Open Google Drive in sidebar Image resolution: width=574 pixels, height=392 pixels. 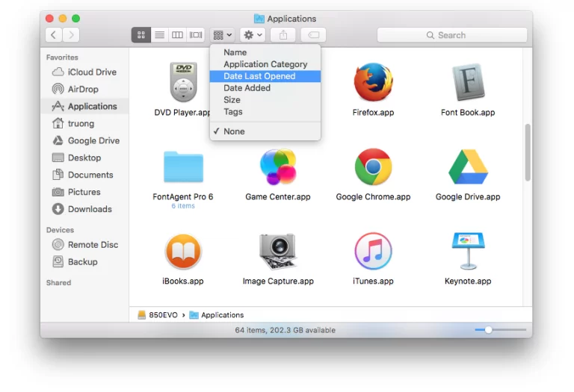coord(85,141)
